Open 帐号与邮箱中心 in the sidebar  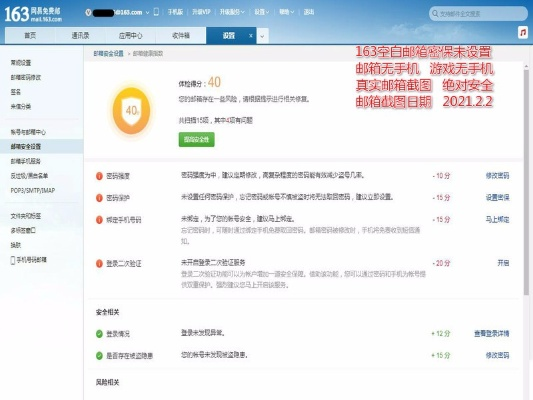click(x=28, y=132)
